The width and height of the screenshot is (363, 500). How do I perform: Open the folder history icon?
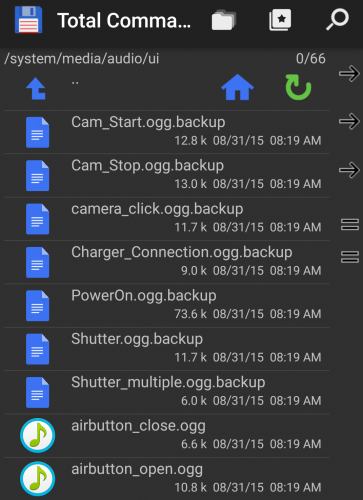(x=224, y=20)
